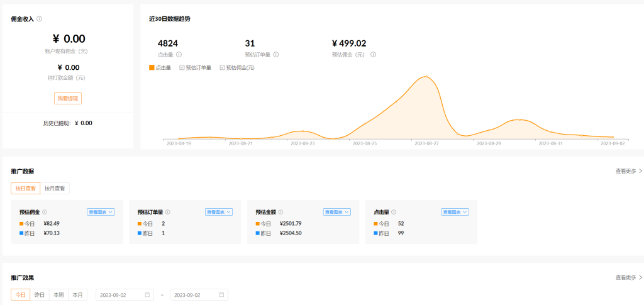Click the info icon beside 预估订单量 31

click(x=276, y=55)
